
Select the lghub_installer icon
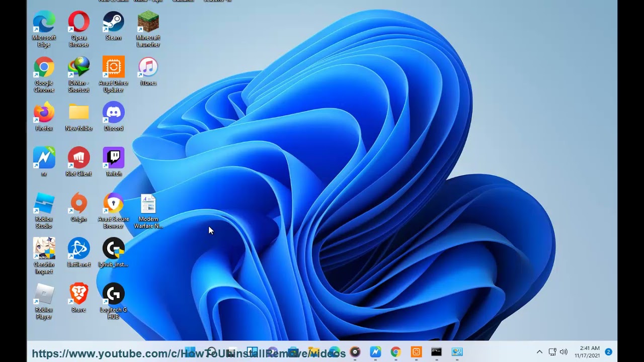113,253
